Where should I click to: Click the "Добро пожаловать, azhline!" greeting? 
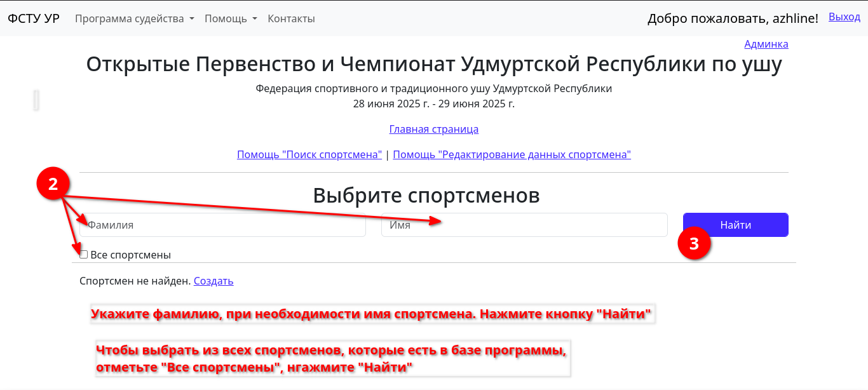(733, 18)
